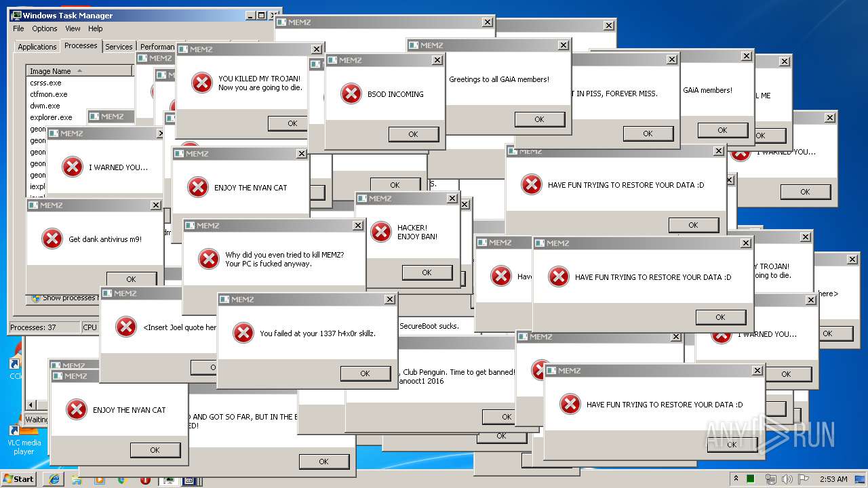The height and width of the screenshot is (488, 868).
Task: Click error icon in BSOD INCOMING dialog
Action: point(351,94)
